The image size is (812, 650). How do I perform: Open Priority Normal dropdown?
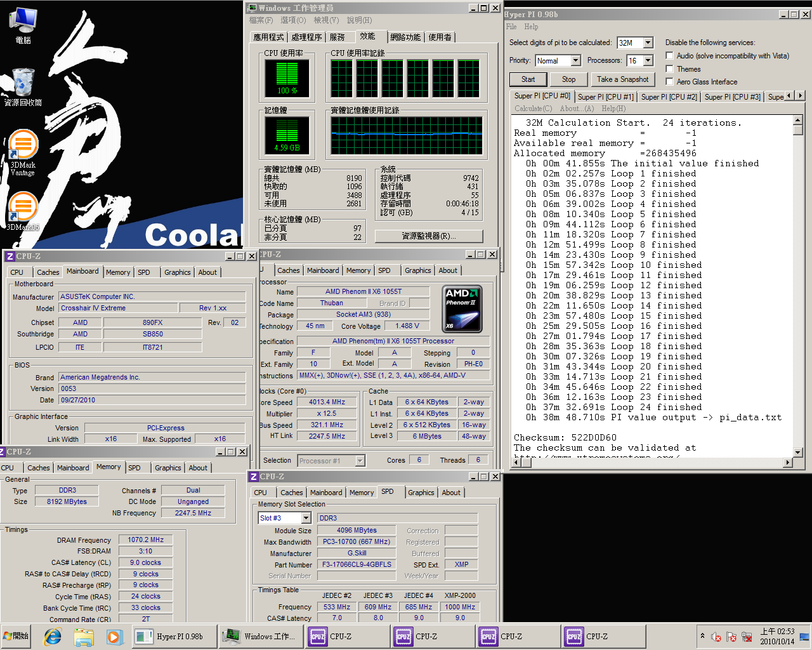click(576, 60)
